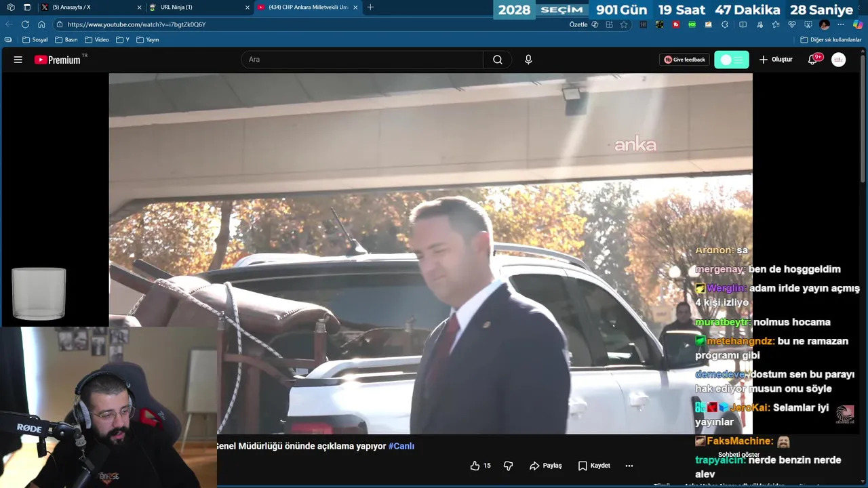Close the URL Ninja tab
This screenshot has width=868, height=488.
click(248, 7)
